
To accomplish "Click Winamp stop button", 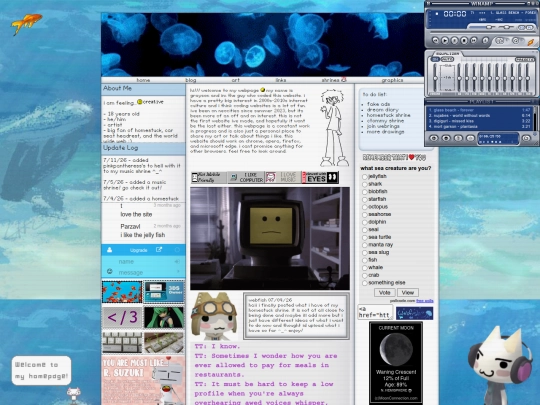I will [464, 41].
